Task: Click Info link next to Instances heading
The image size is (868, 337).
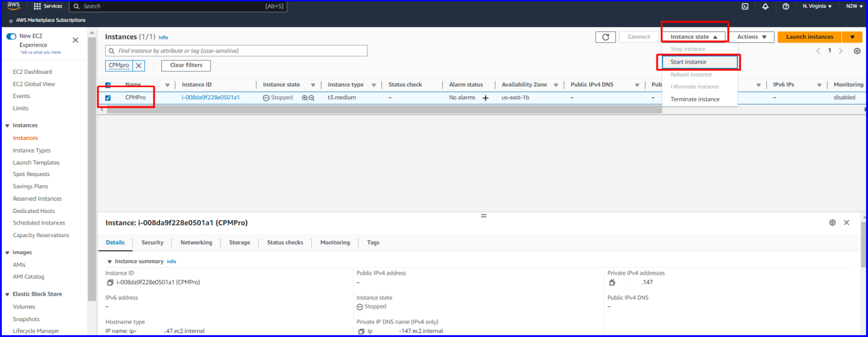Action: click(163, 38)
